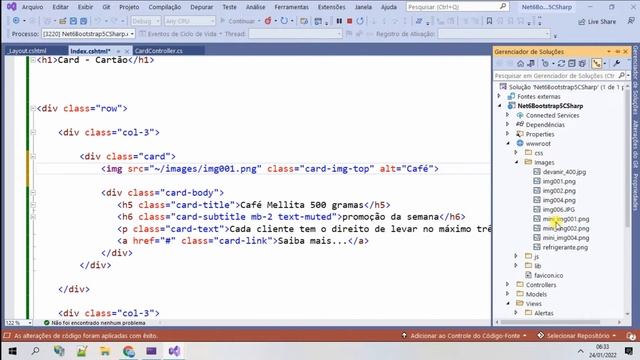
Task: Click Switch Views icon in Solution Explorer toolbar
Action: (x=531, y=63)
